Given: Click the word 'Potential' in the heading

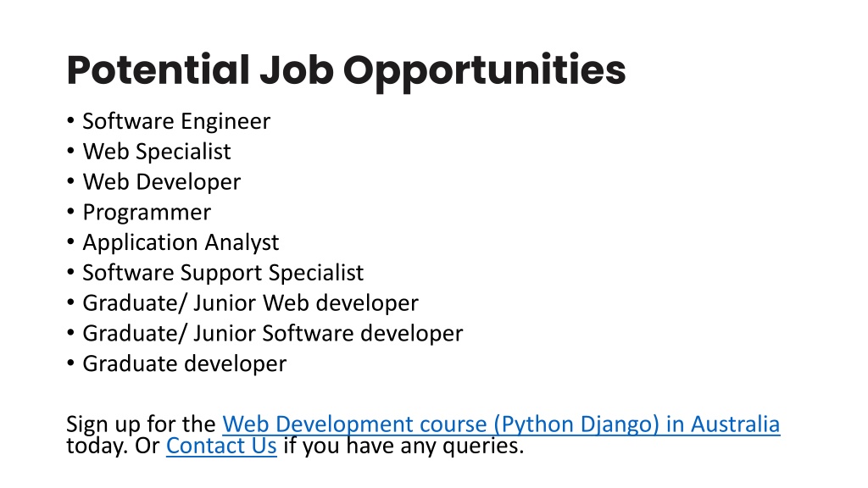Looking at the screenshot, I should [x=159, y=69].
